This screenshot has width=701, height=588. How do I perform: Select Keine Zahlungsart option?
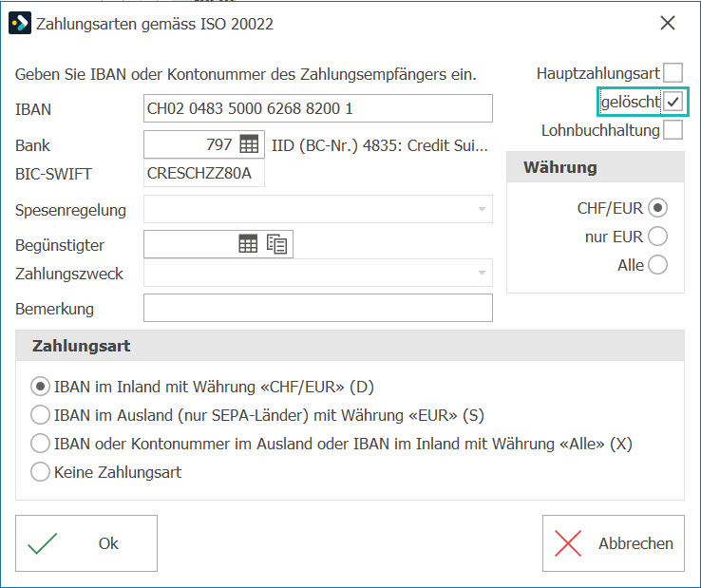coord(40,472)
